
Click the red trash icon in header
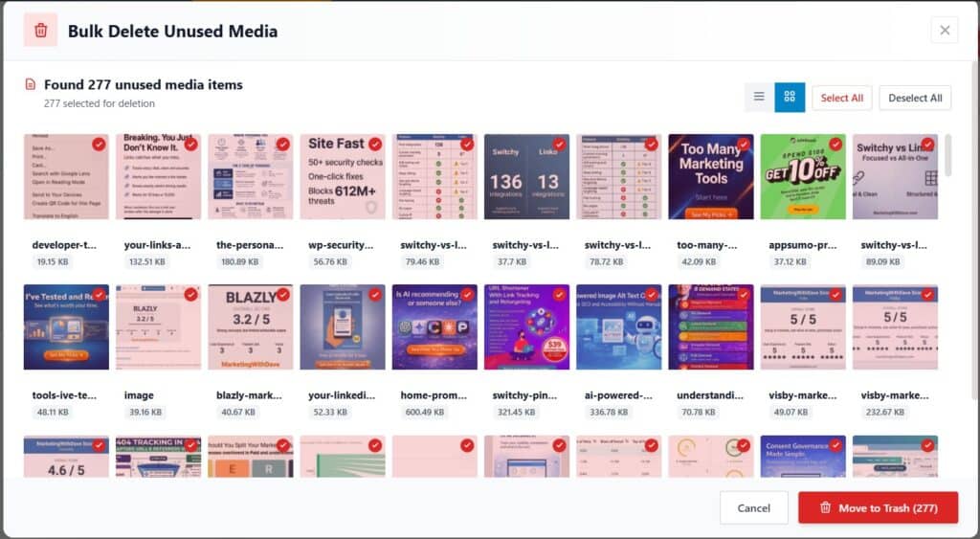click(x=40, y=30)
